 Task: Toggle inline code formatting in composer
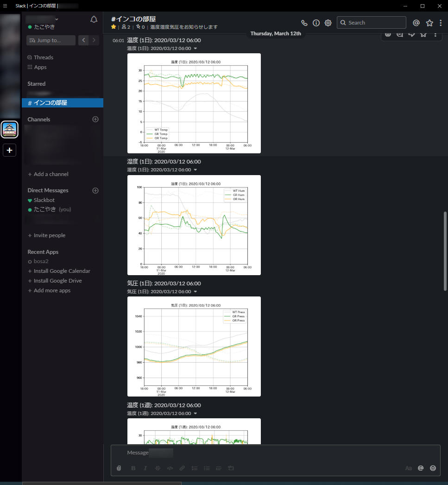pos(170,468)
